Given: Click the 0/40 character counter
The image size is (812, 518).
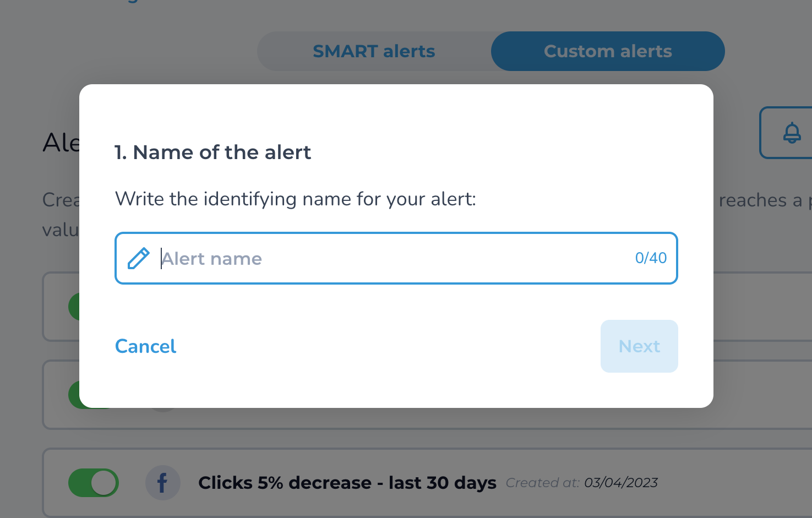Looking at the screenshot, I should [x=651, y=258].
